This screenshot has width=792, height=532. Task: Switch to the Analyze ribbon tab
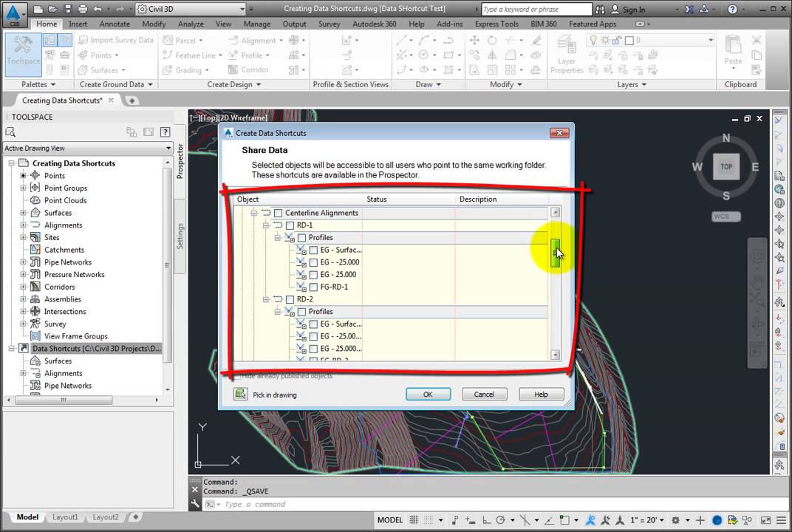click(x=191, y=24)
